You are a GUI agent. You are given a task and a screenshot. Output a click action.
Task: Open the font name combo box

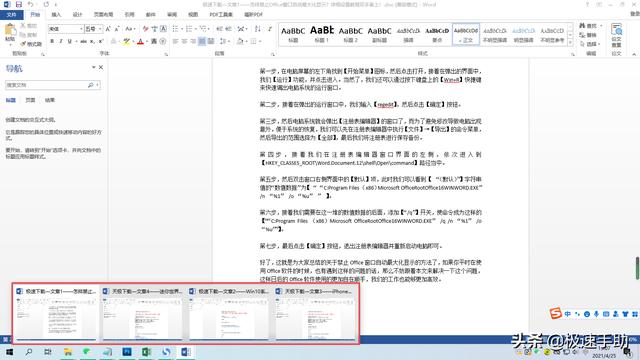pyautogui.click(x=66, y=29)
